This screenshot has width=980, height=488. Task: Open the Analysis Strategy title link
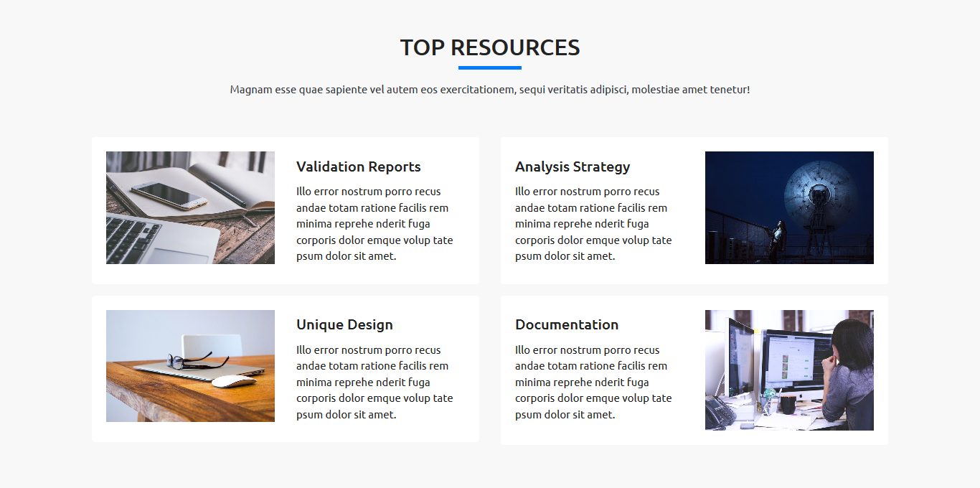[572, 166]
